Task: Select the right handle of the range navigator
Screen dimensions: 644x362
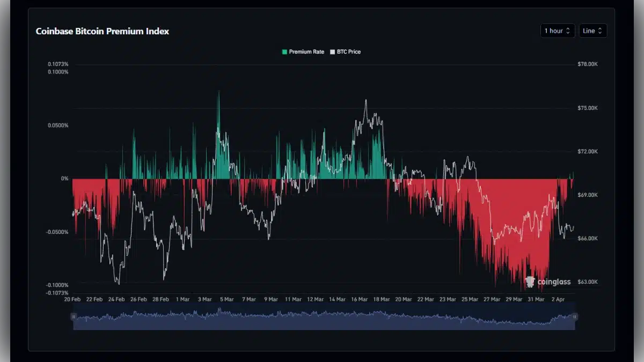Action: click(574, 316)
